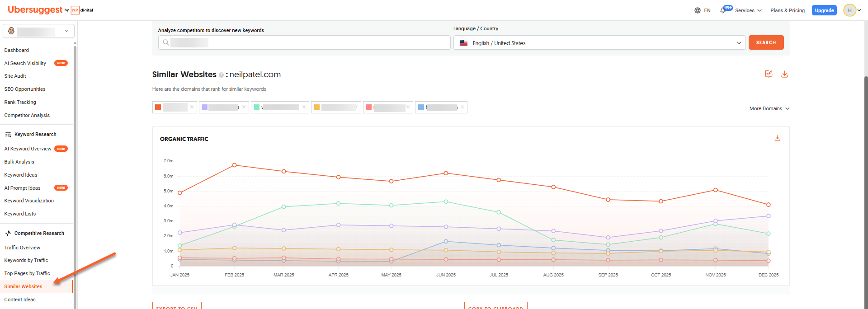Click the feedback note icon near title

(x=769, y=74)
